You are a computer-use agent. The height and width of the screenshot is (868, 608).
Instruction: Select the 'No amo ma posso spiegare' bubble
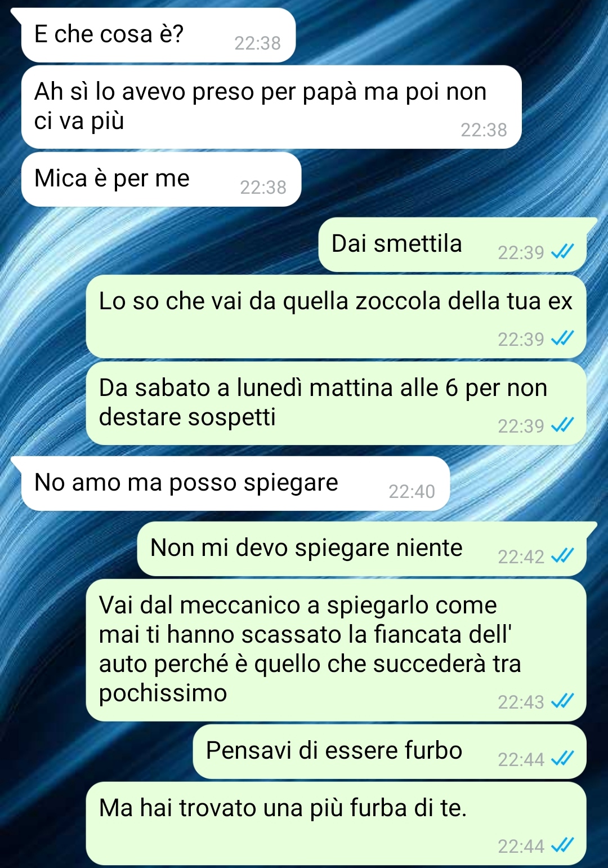pos(235,483)
